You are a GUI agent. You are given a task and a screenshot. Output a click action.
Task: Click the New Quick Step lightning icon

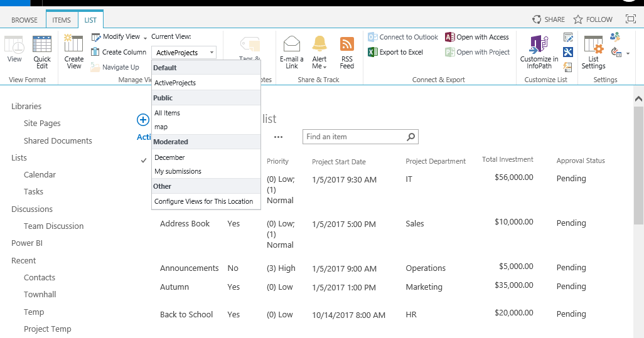pos(568,66)
